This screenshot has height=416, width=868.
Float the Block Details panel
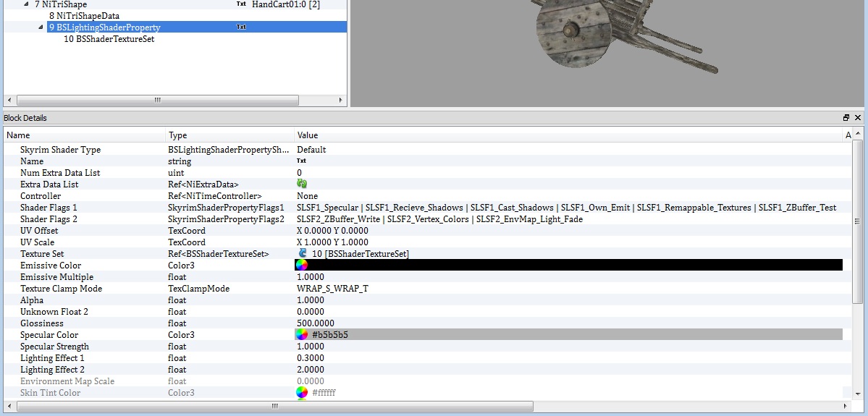click(x=846, y=118)
